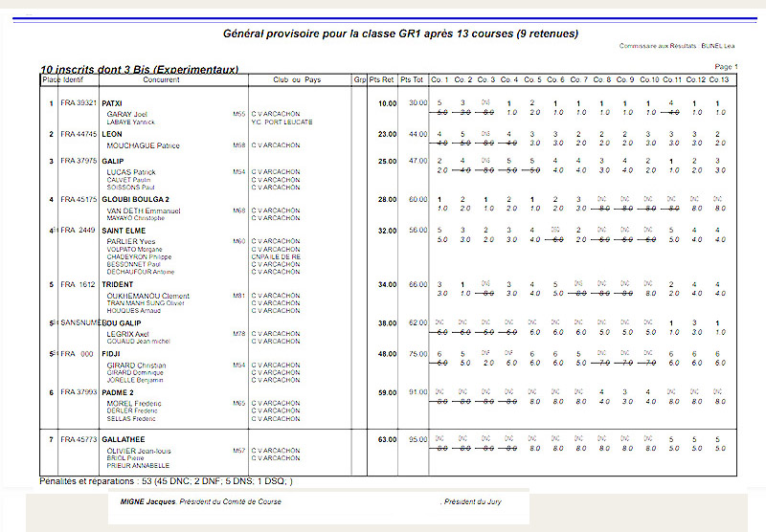The height and width of the screenshot is (532, 766).
Task: Click the 'Pénalités et réparations' summary line
Action: (x=166, y=481)
